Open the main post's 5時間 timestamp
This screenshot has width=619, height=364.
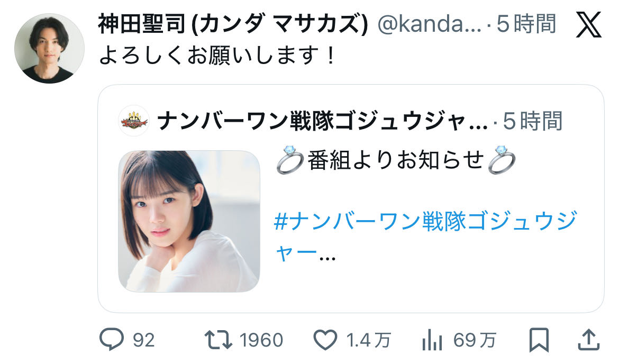click(x=526, y=24)
